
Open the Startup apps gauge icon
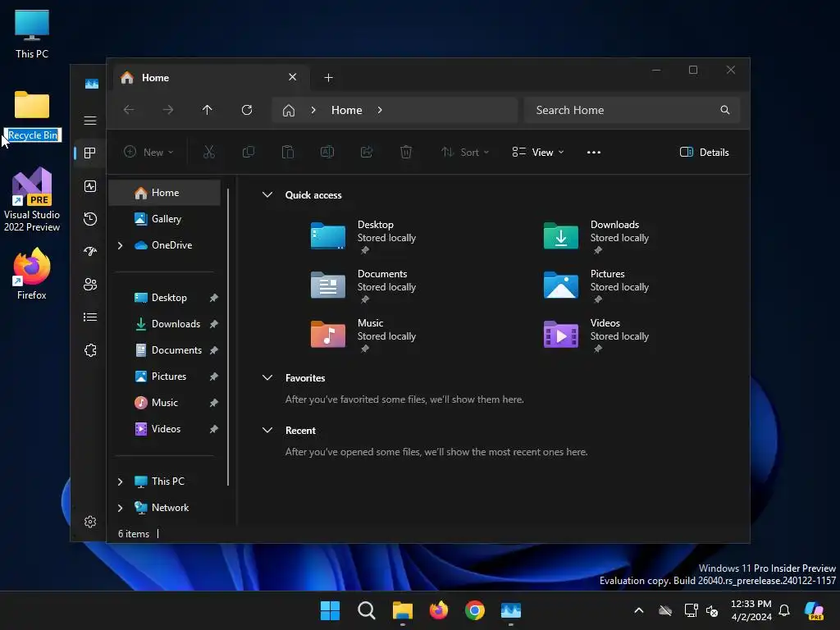tap(90, 251)
